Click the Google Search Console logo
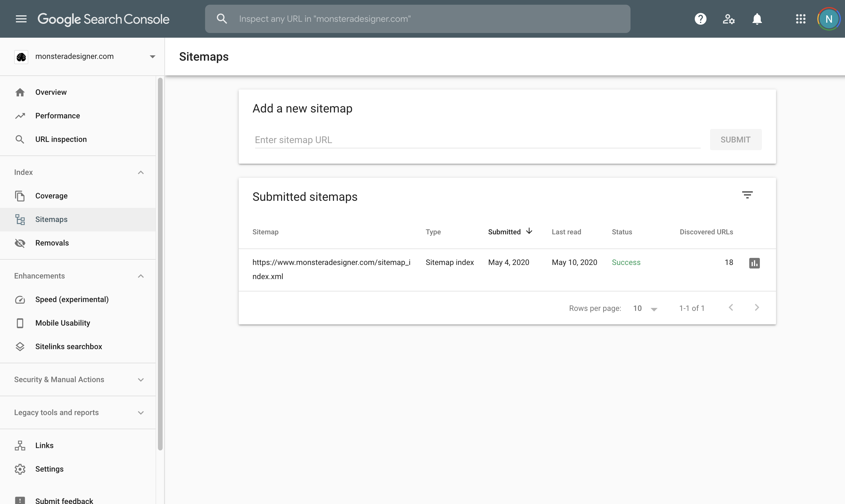Image resolution: width=845 pixels, height=504 pixels. coord(103,19)
